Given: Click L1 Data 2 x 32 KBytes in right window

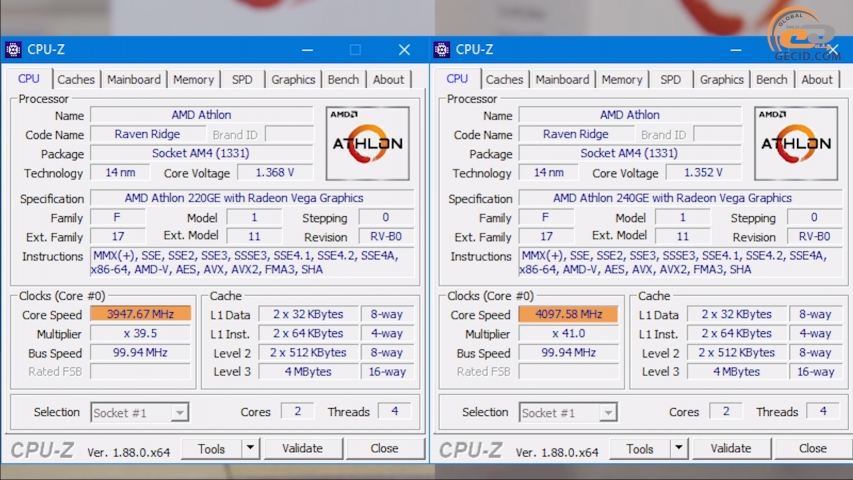Looking at the screenshot, I should 737,314.
